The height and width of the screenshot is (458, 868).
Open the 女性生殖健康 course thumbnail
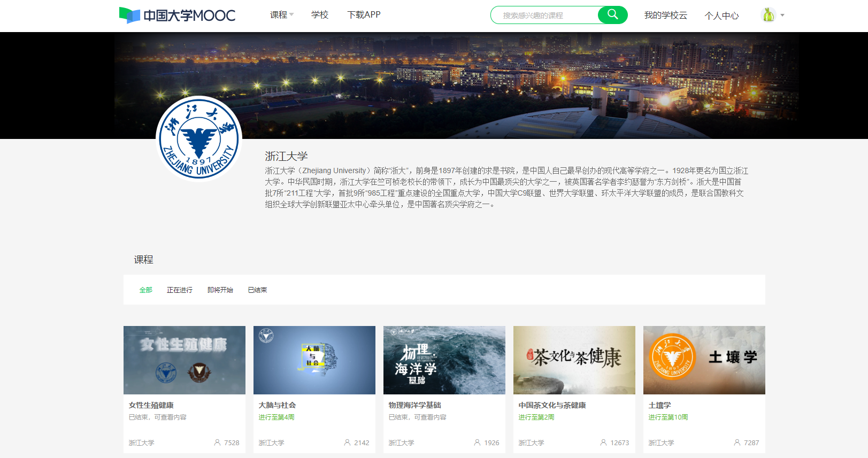click(x=185, y=360)
